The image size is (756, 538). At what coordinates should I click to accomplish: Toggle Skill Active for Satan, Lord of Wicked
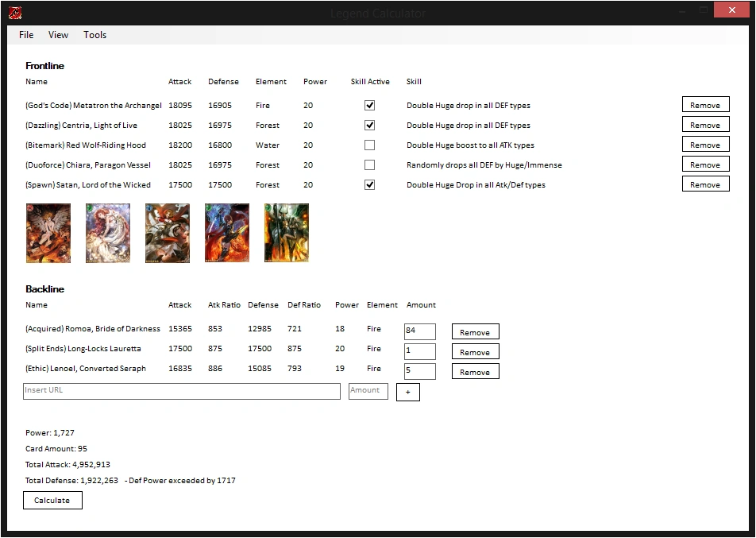tap(369, 184)
